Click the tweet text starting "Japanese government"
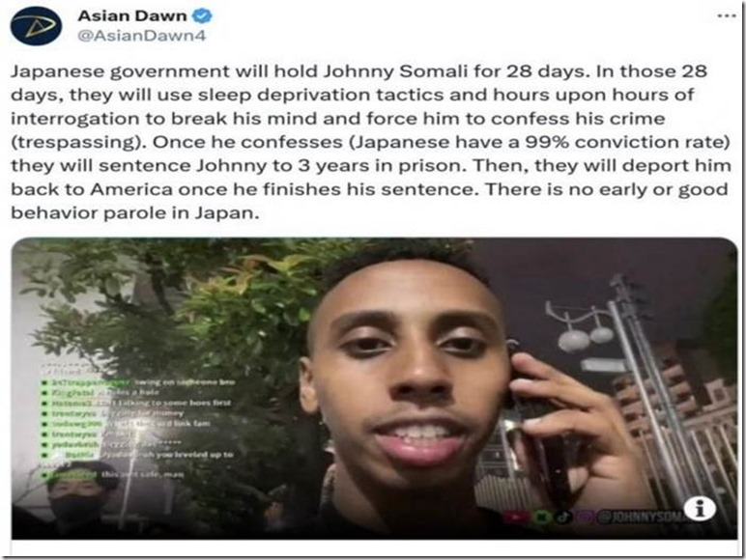 pos(371,142)
